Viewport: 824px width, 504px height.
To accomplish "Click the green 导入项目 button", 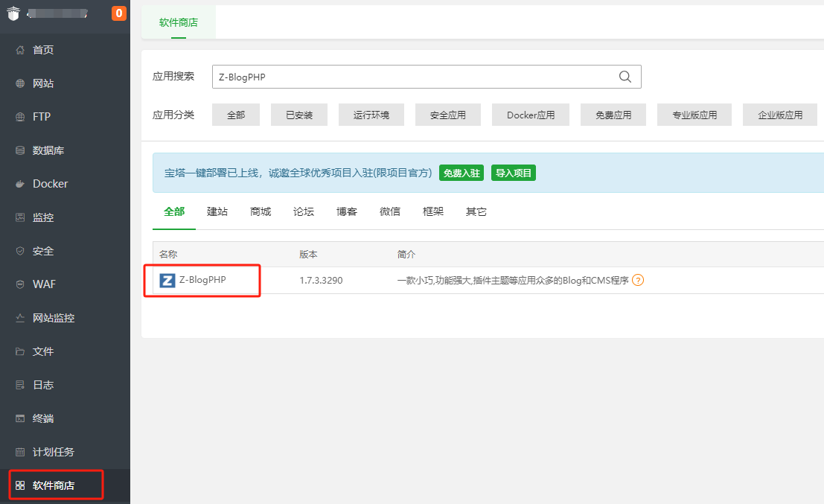I will point(514,173).
